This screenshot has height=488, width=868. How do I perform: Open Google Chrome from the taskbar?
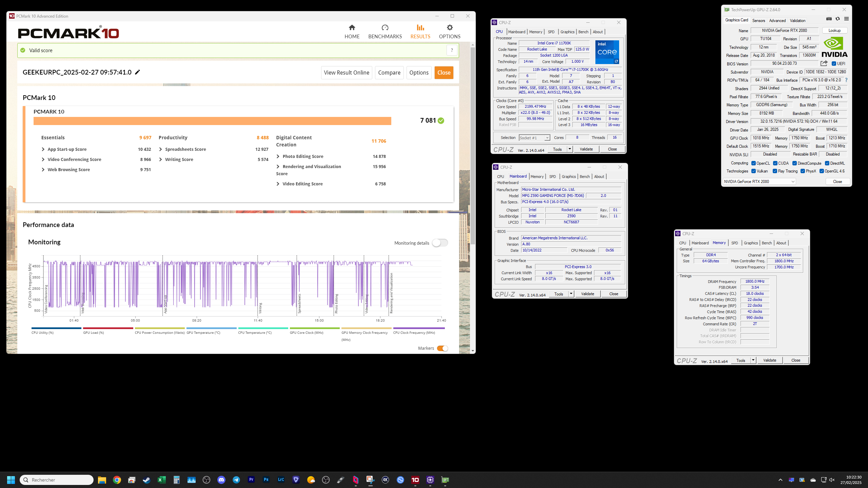pyautogui.click(x=117, y=480)
